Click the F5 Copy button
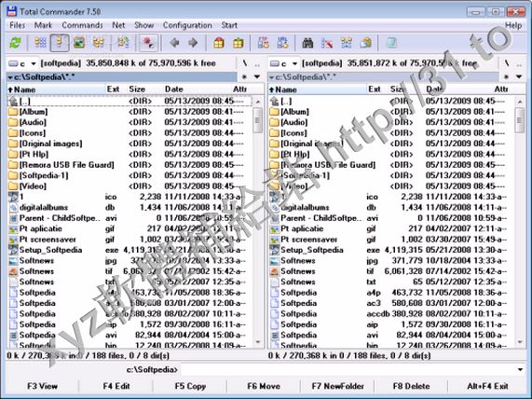Screen dimensions: 532x399 point(190,386)
